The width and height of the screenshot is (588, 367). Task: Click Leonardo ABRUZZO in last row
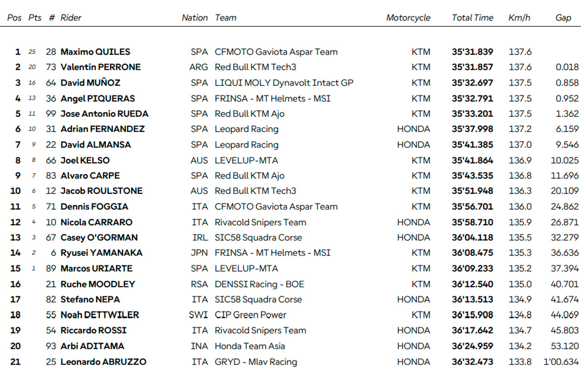[103, 362]
